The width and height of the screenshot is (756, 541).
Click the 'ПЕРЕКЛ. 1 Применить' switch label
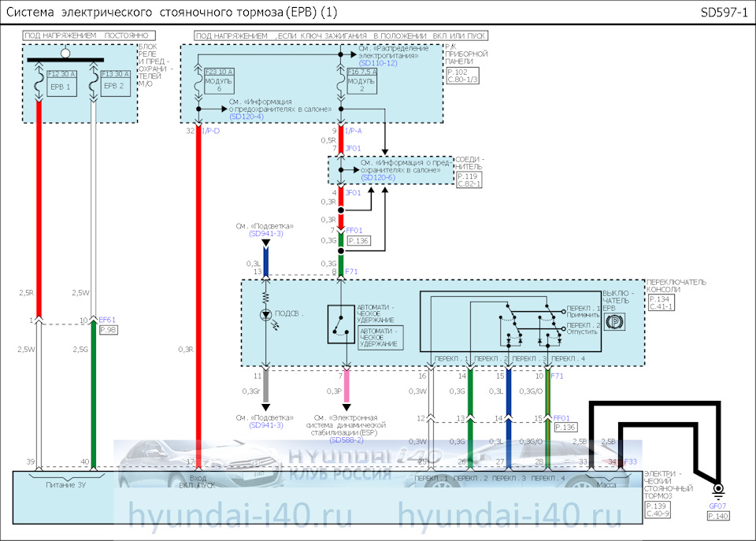tap(584, 312)
